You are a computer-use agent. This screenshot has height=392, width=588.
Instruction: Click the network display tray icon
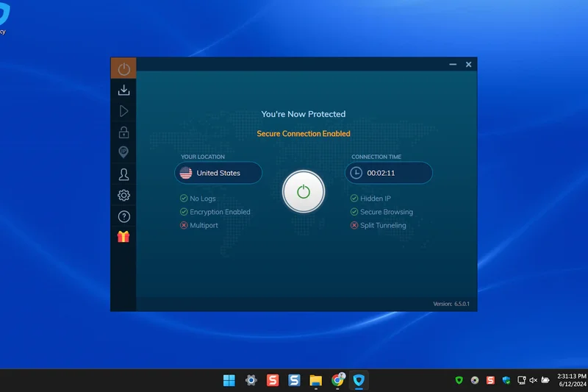point(521,380)
